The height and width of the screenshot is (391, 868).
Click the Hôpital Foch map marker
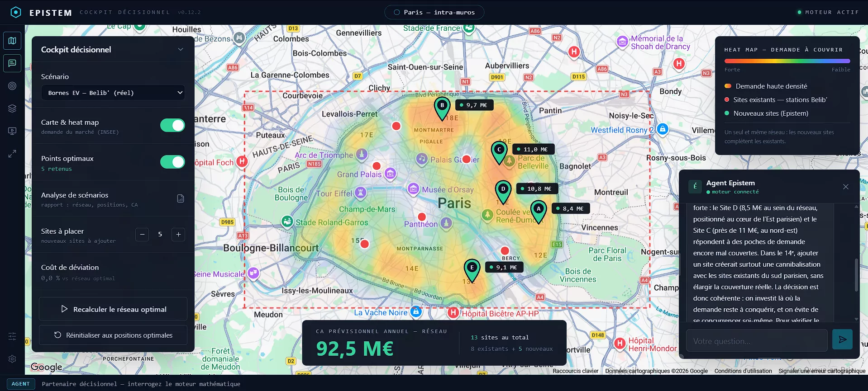[x=242, y=161]
